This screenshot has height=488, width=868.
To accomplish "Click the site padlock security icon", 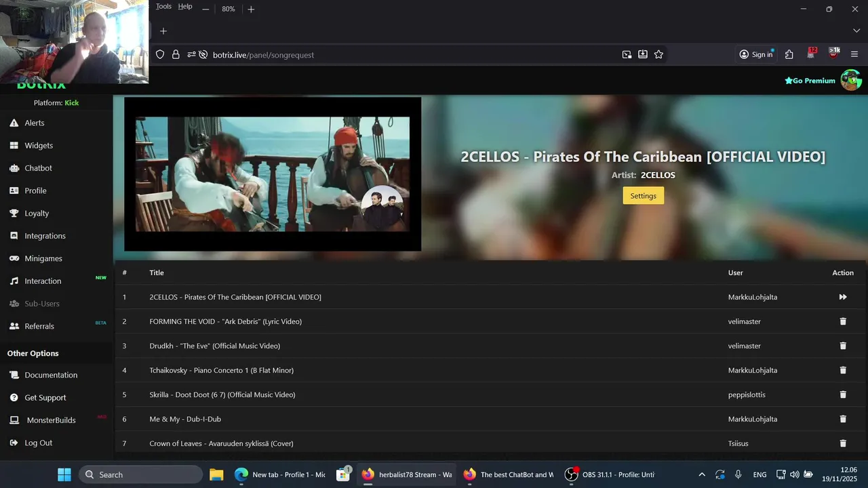I will (176, 54).
